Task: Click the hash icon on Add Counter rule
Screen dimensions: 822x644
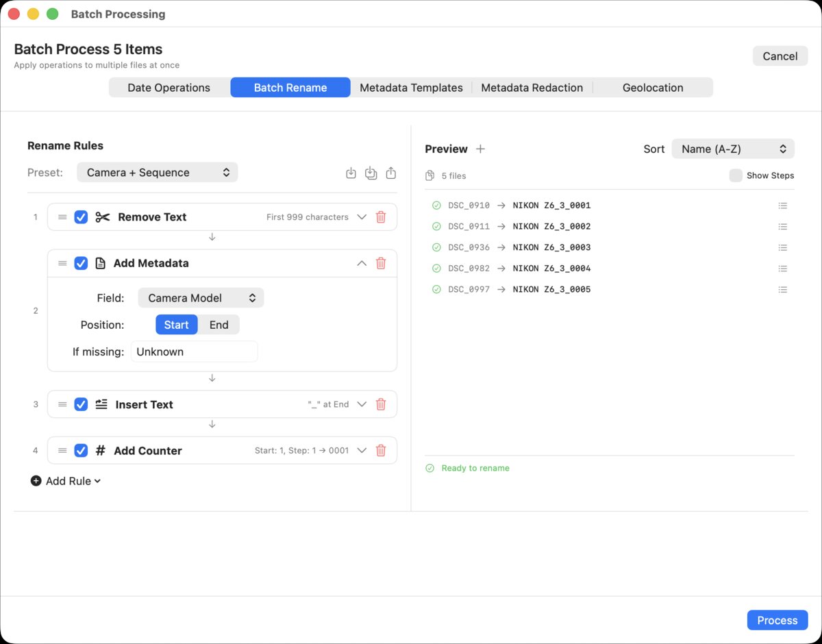Action: (x=100, y=450)
